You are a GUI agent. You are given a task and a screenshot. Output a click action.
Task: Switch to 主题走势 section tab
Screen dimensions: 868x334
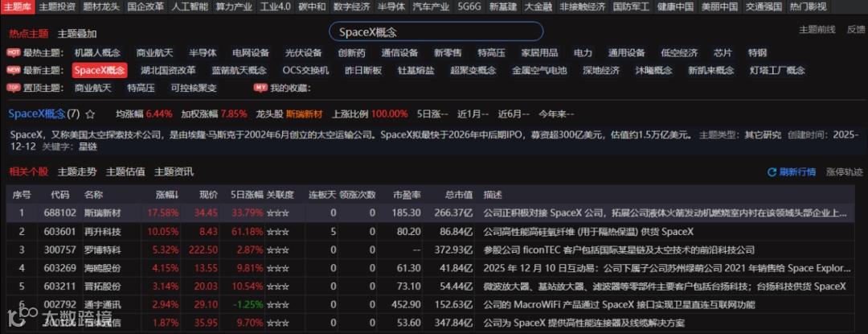click(x=77, y=172)
